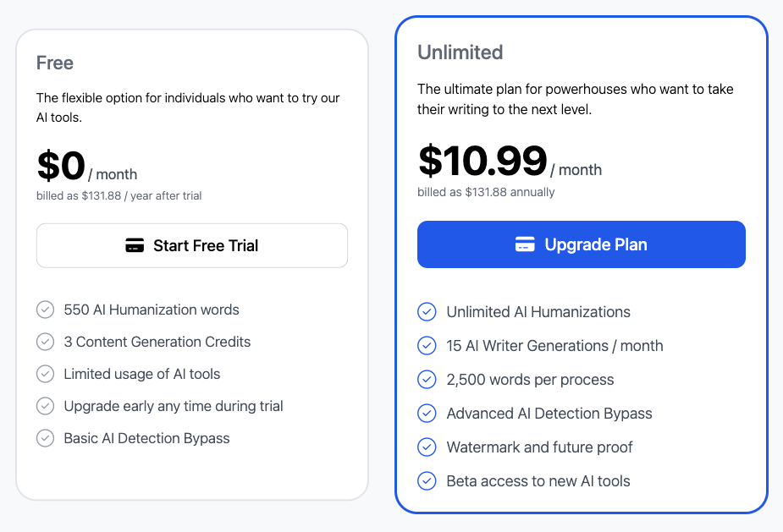Select the Unlimited plan heading

pos(460,52)
